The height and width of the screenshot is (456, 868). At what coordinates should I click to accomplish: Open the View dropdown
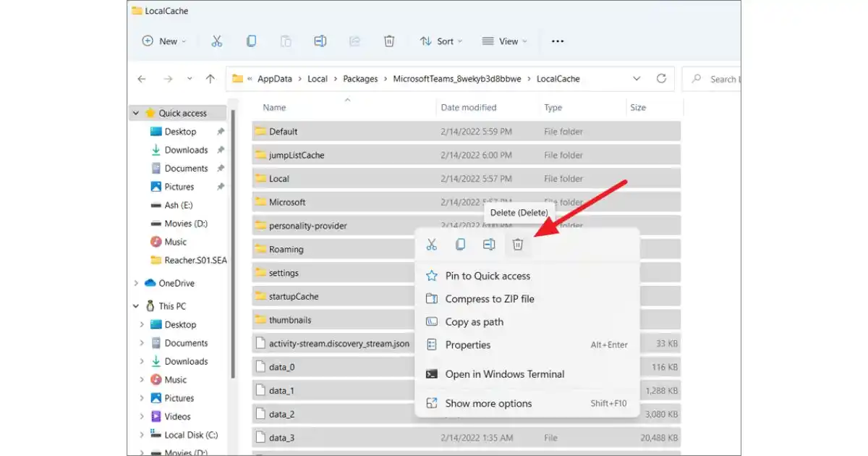click(x=504, y=41)
